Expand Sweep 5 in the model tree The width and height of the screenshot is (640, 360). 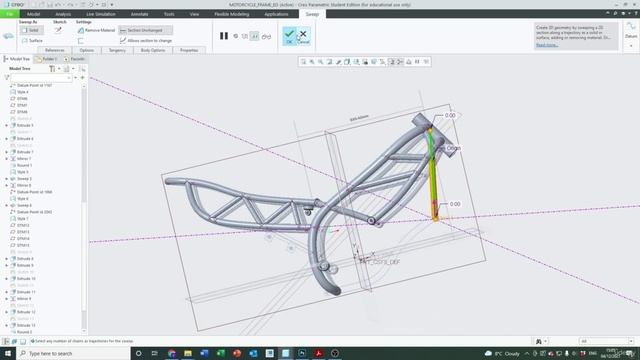pyautogui.click(x=7, y=179)
